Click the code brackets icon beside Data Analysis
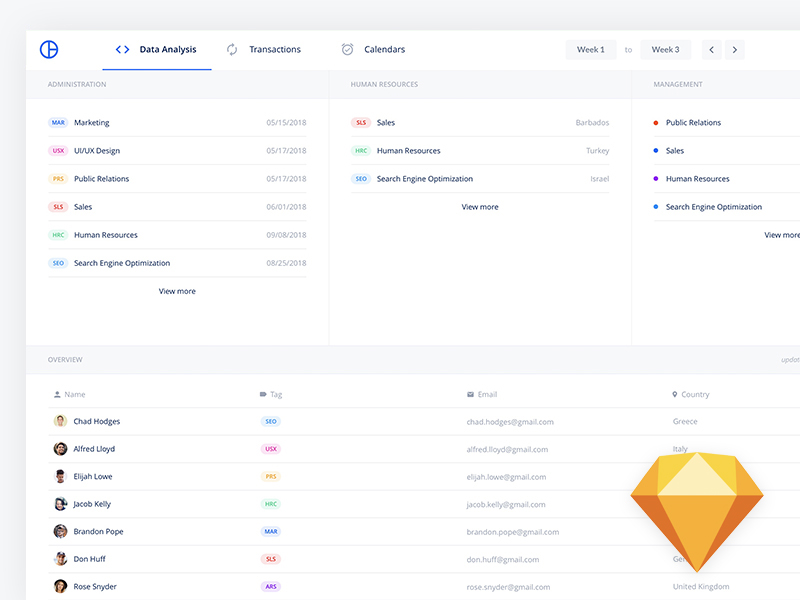The image size is (800, 600). coord(122,49)
